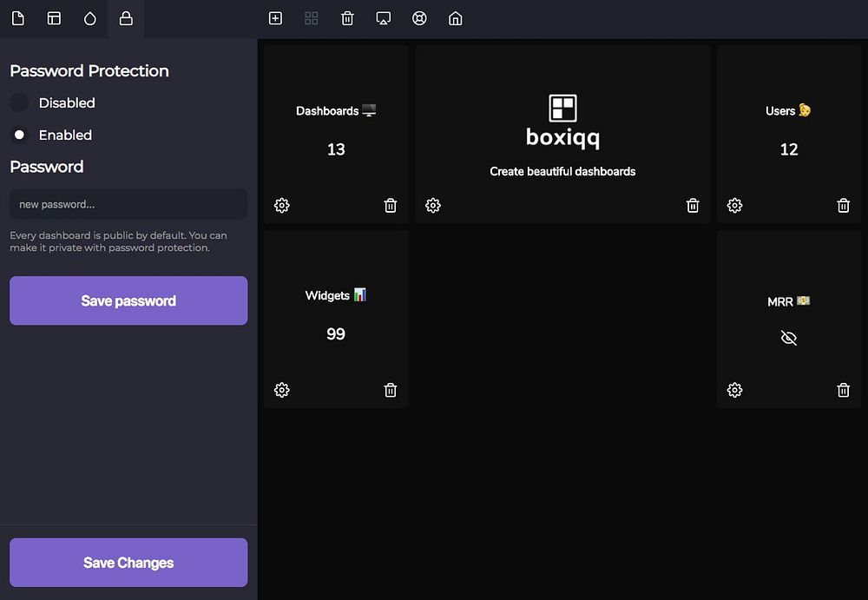Delete the MRR widget via trash icon
868x600 pixels.
pos(843,390)
